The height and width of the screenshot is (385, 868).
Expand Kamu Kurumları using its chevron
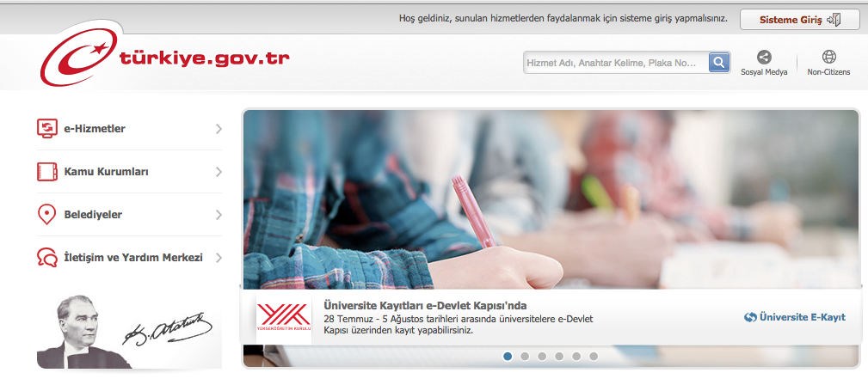[x=219, y=172]
